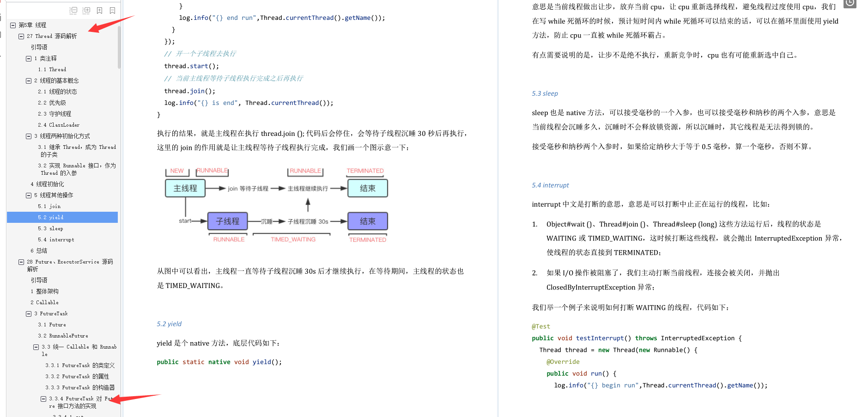Click the thread.join(); code line

tap(190, 91)
